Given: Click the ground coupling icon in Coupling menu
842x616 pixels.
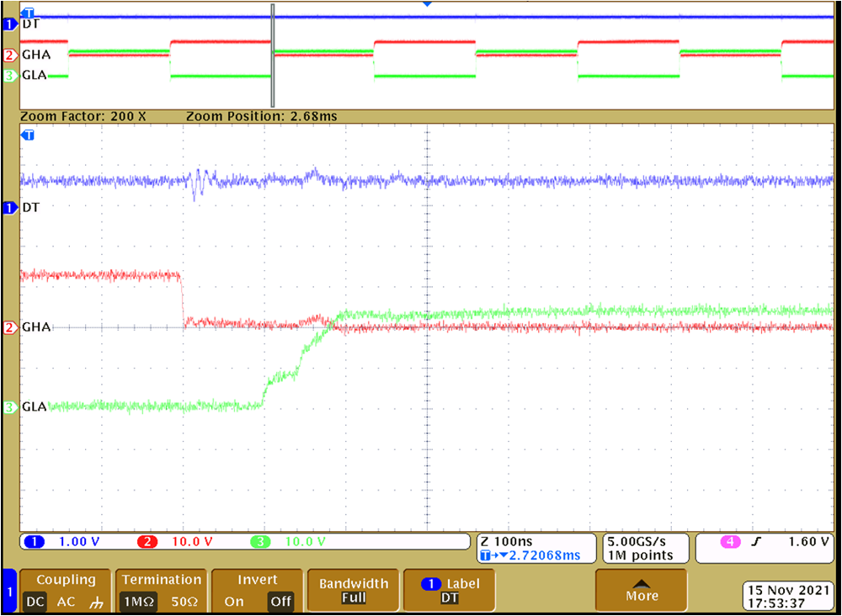Looking at the screenshot, I should [x=95, y=602].
